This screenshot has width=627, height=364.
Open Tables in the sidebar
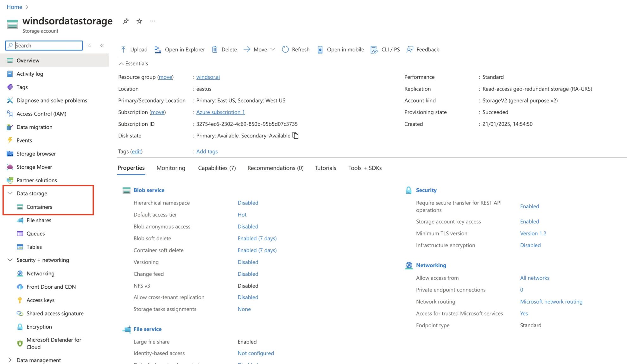click(x=34, y=247)
